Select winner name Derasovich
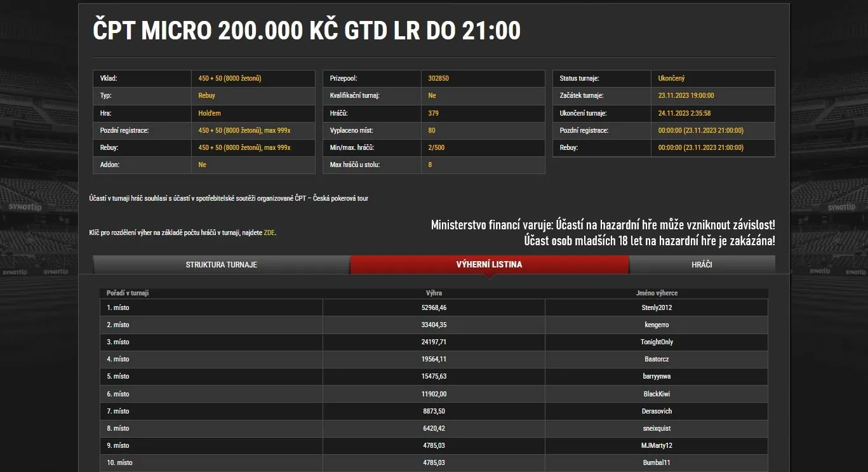This screenshot has height=472, width=868. point(657,411)
